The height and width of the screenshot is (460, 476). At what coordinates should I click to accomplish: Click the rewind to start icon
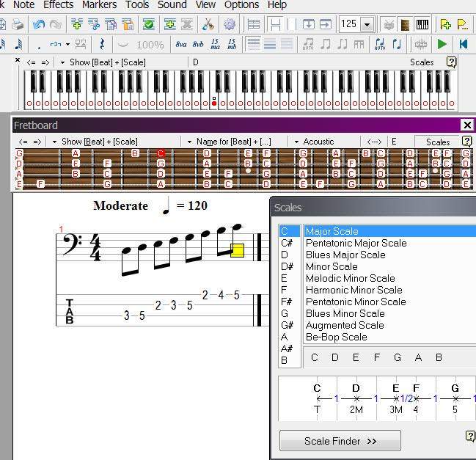tap(464, 44)
